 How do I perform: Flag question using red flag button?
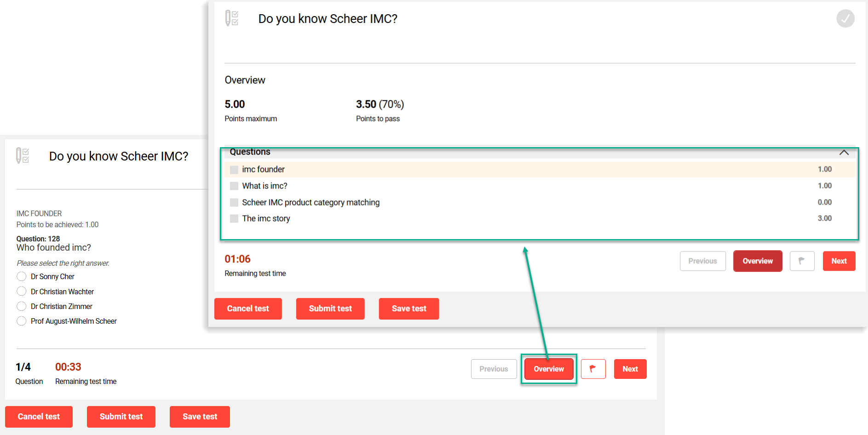[593, 369]
